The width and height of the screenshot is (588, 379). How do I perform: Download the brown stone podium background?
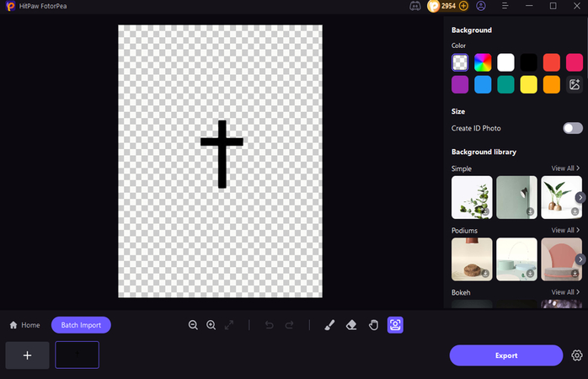point(485,274)
